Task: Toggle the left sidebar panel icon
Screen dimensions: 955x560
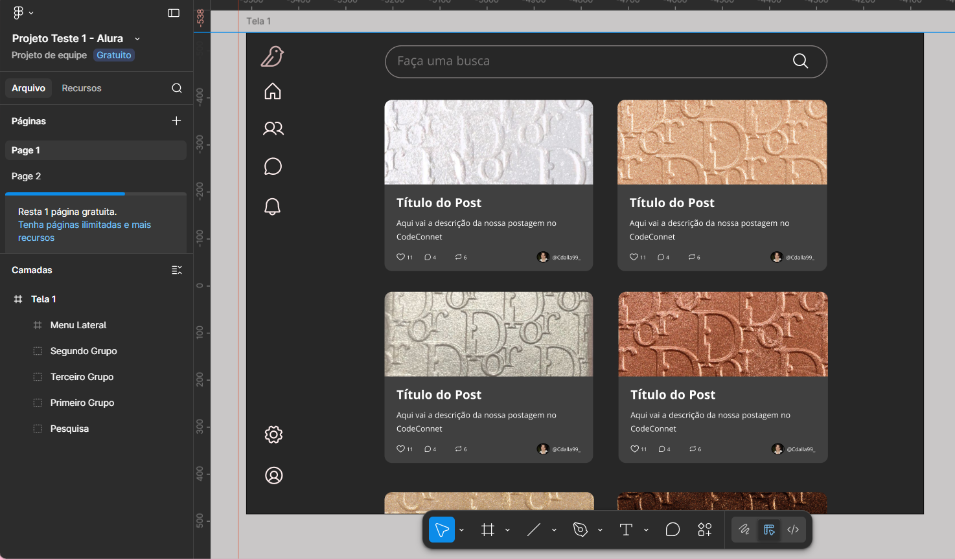Action: [174, 13]
